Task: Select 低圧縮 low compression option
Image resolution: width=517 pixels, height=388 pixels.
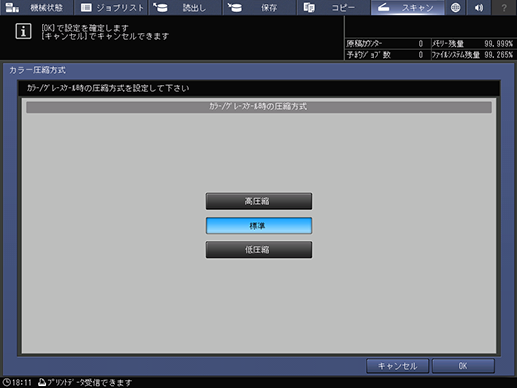Action: (259, 250)
